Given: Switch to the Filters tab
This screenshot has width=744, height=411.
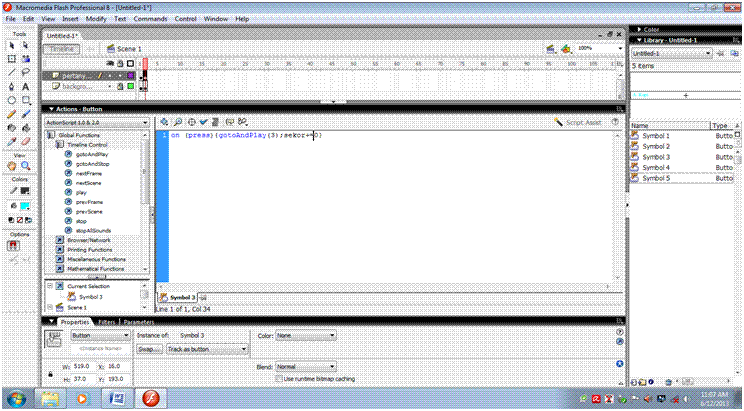Looking at the screenshot, I should (x=107, y=322).
